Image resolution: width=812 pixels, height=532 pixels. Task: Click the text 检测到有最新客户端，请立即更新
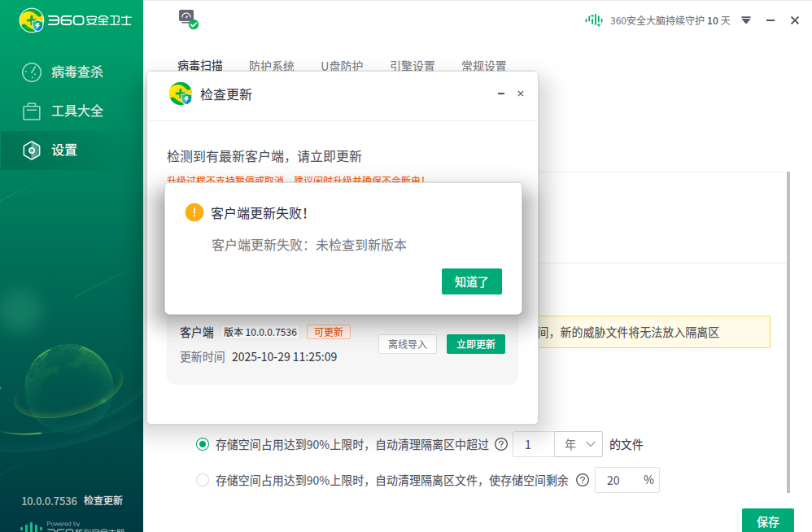pyautogui.click(x=264, y=156)
